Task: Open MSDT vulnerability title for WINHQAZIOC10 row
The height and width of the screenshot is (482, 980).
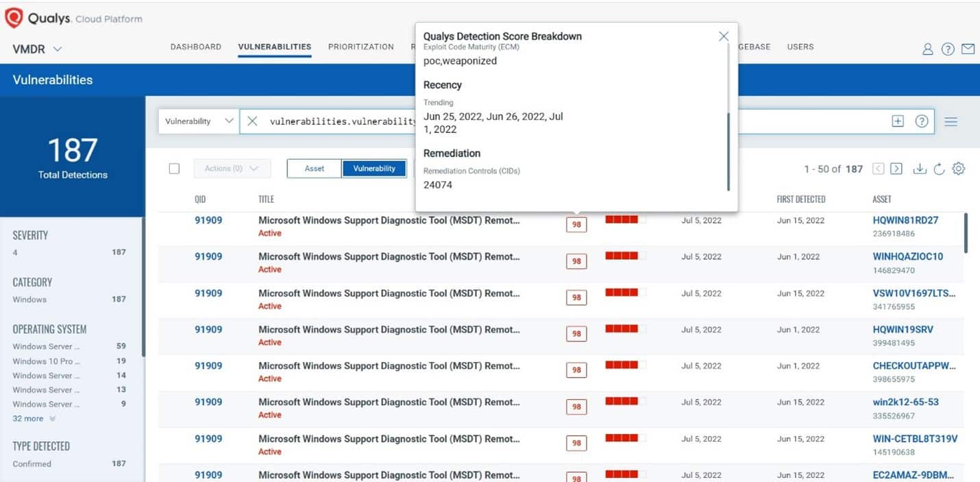Action: click(389, 256)
